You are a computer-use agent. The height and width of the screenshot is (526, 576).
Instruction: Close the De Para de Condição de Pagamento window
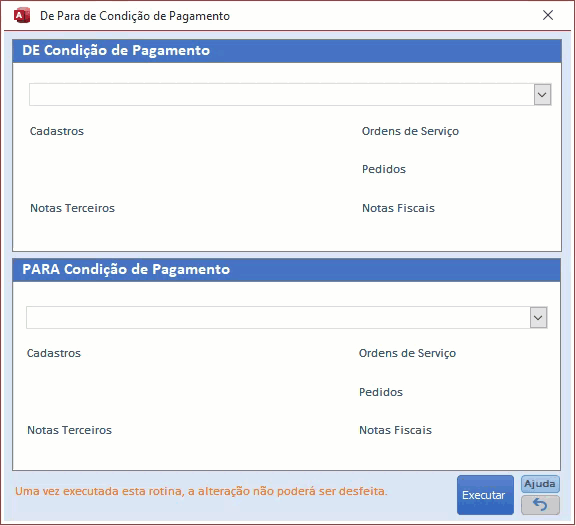(x=548, y=15)
